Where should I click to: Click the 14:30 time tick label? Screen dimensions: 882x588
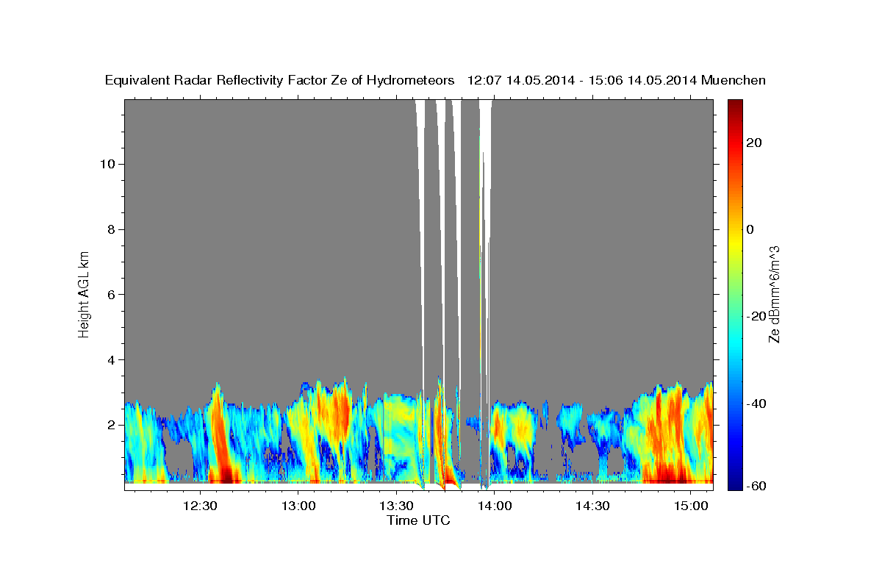pyautogui.click(x=591, y=506)
